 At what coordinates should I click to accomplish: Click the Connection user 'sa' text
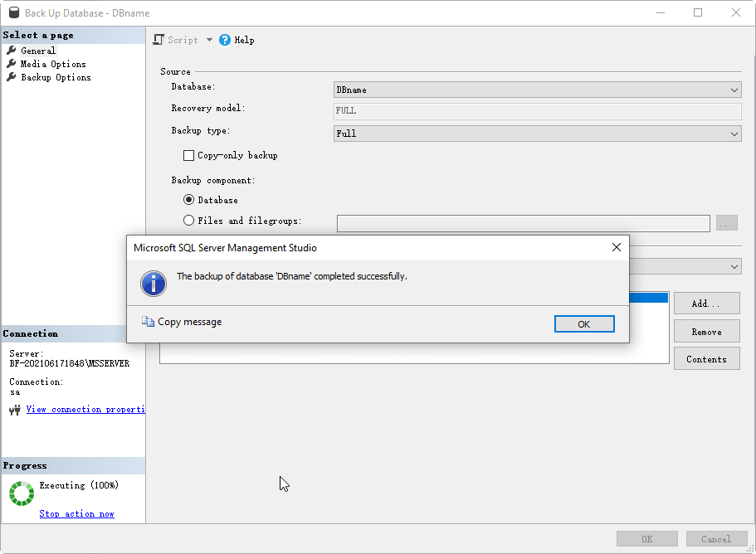(15, 392)
